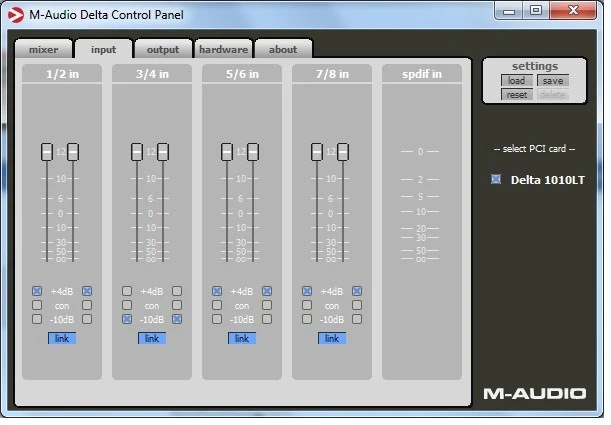The image size is (611, 425).
Task: Click right fader handle of 7/8 in
Action: (343, 152)
